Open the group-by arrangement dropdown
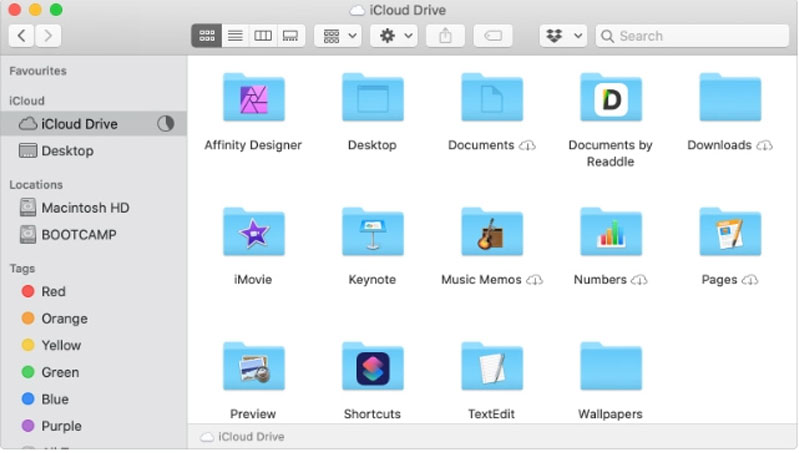Image resolution: width=799 pixels, height=453 pixels. pos(338,36)
